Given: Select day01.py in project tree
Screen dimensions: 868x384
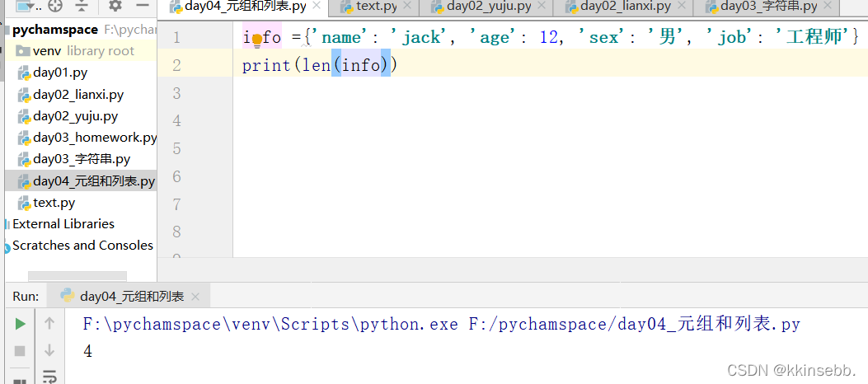Looking at the screenshot, I should pos(60,73).
